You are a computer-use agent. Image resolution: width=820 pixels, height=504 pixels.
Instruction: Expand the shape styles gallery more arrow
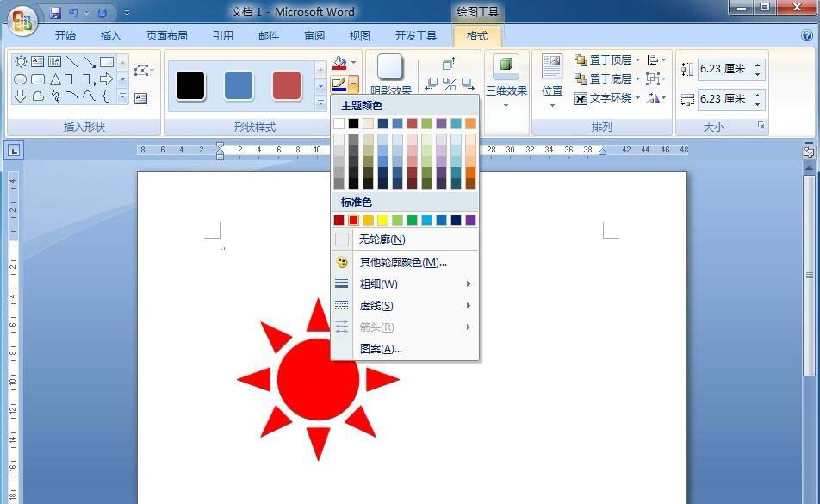(x=320, y=104)
